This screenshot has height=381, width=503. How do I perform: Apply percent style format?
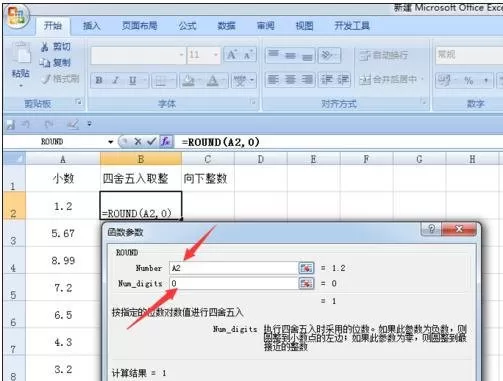click(x=469, y=80)
